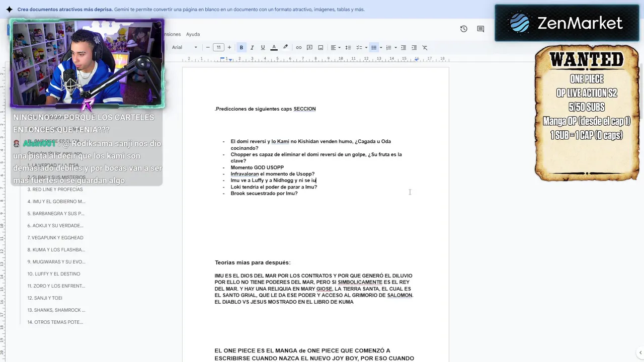644x362 pixels.
Task: Click the paragraph starting 'EL ONE PIECE ES EL MANGA'
Action: pyautogui.click(x=314, y=354)
